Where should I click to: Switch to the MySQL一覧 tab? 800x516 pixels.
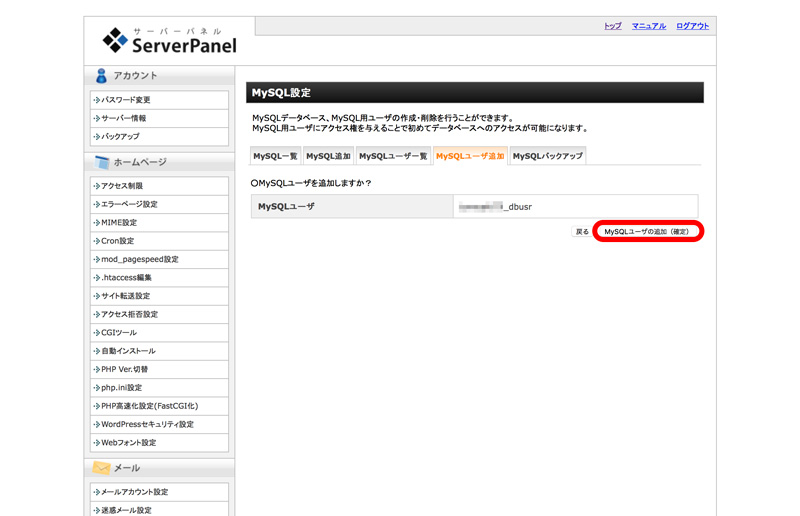pyautogui.click(x=276, y=156)
